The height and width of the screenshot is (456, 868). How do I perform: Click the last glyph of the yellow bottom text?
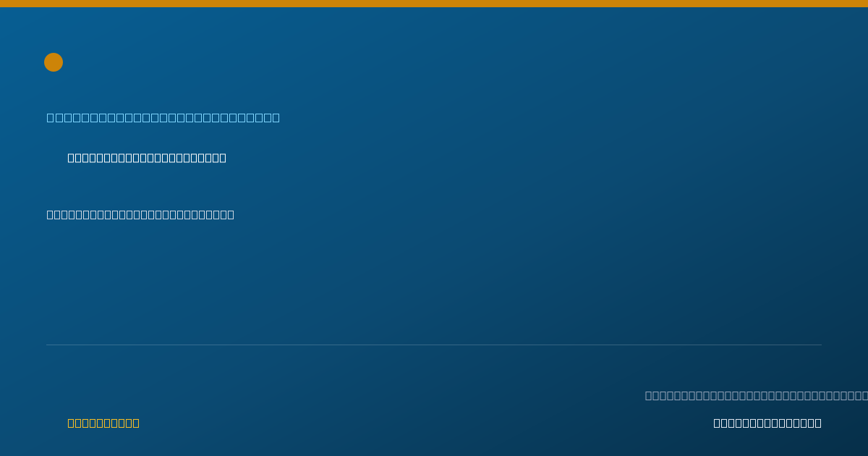pos(136,423)
